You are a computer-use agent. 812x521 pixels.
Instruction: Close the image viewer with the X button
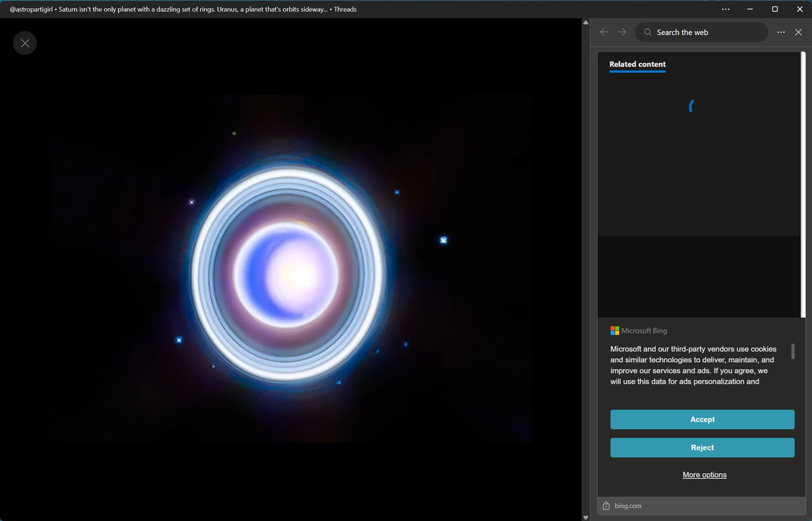pos(25,43)
